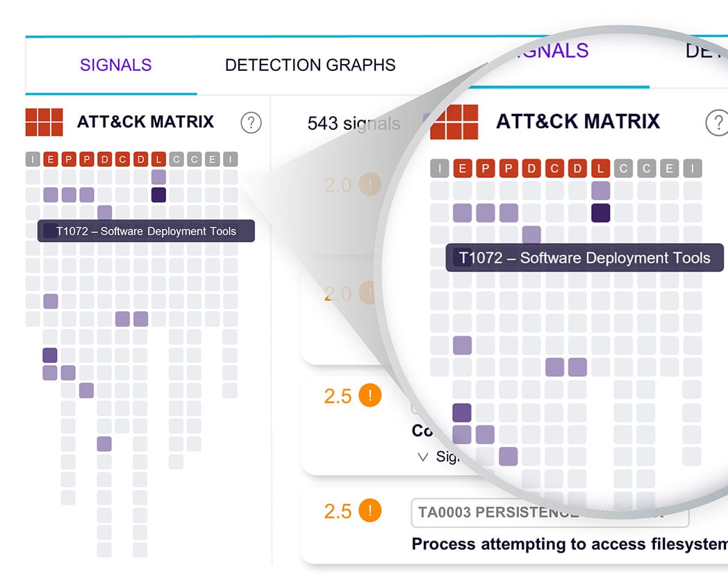Click the purple heatmap cell under Collection
Screen dimensions: 728x588
coord(122,318)
